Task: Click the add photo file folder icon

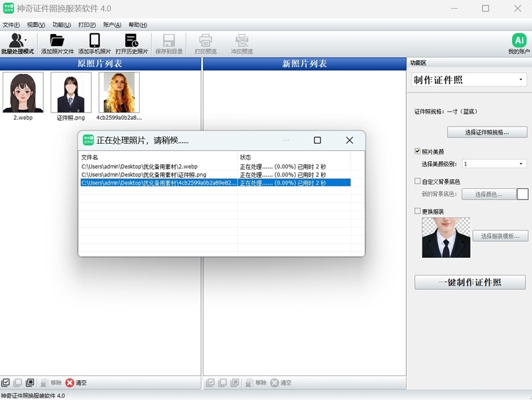Action: click(57, 40)
